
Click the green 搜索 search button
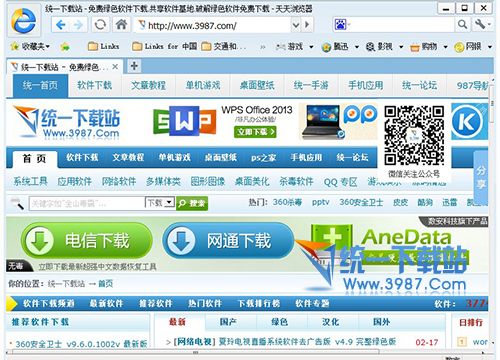(x=192, y=203)
